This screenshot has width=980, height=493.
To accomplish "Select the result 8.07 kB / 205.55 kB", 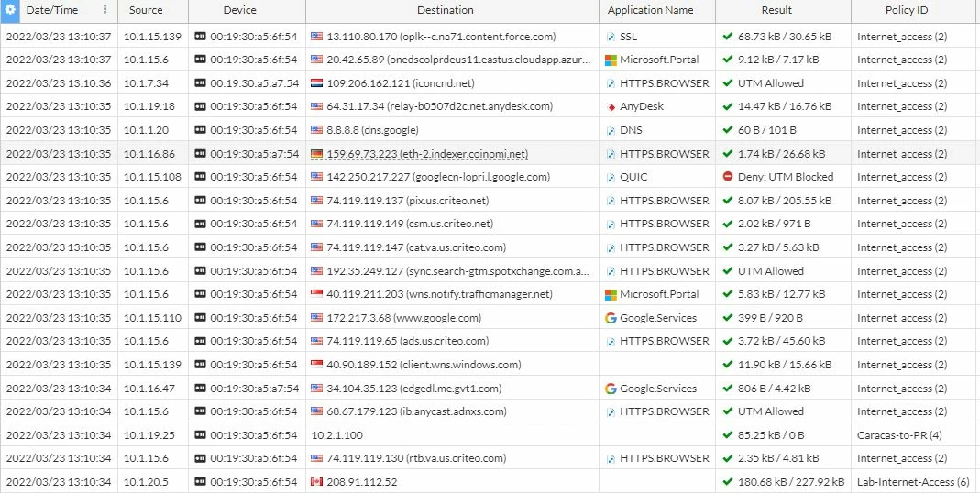I will point(785,201).
